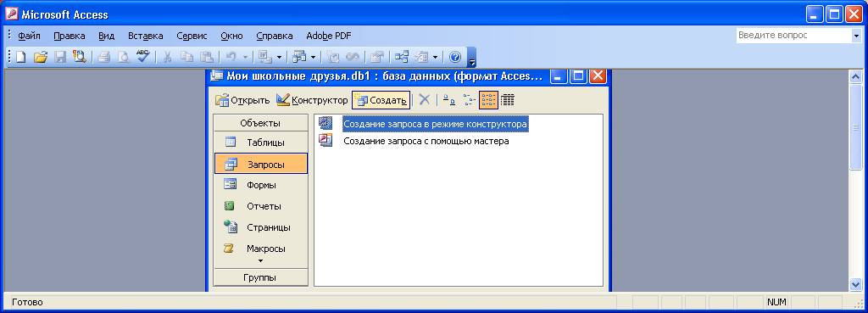Select Таблицы in the objects list
The height and width of the screenshot is (313, 868).
coord(260,143)
